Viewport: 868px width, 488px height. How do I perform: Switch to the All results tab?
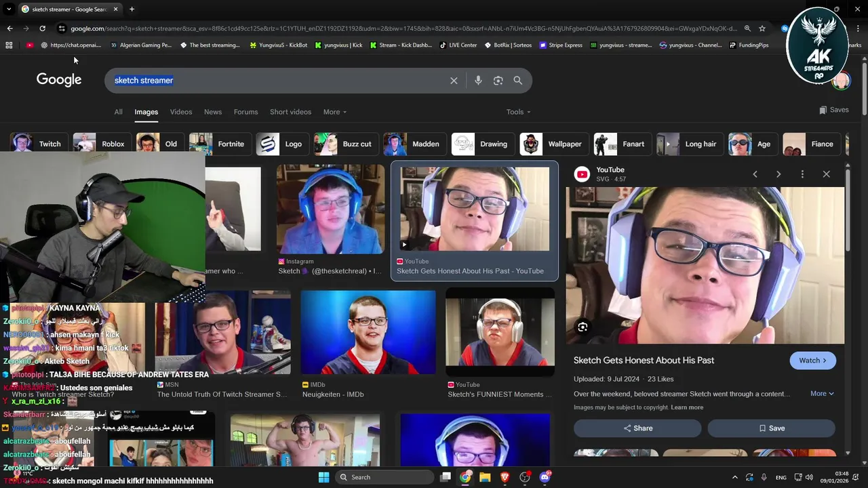click(x=118, y=112)
